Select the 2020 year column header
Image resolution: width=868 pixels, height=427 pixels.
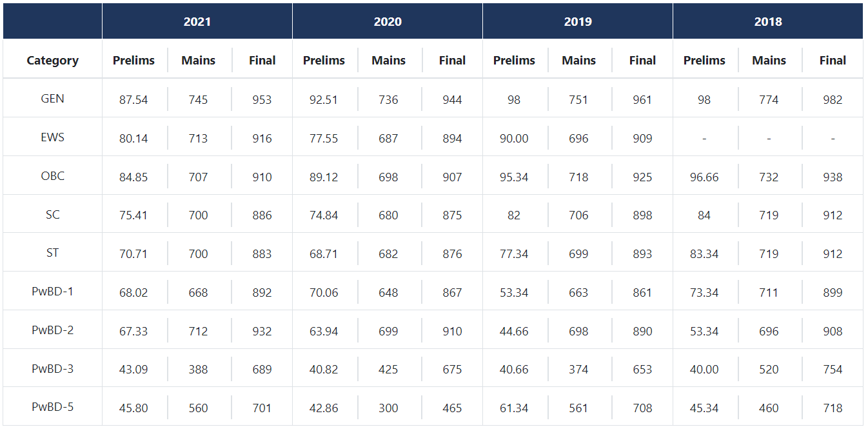[x=388, y=22]
